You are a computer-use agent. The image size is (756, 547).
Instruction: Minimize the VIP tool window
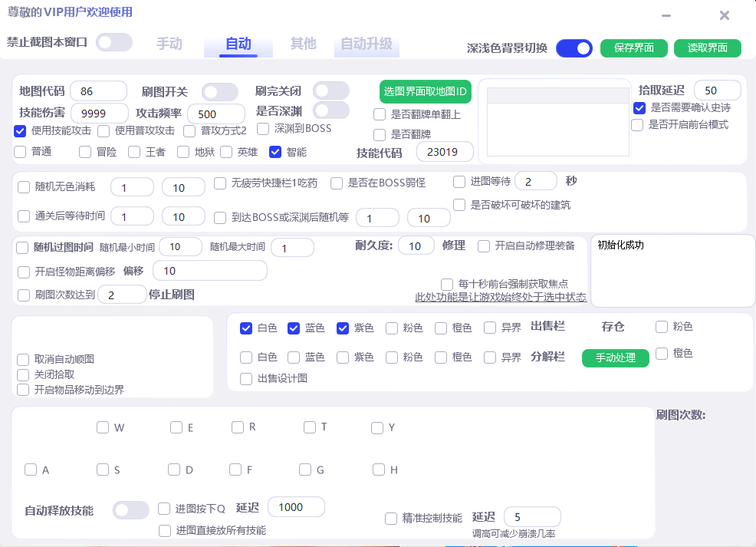666,16
